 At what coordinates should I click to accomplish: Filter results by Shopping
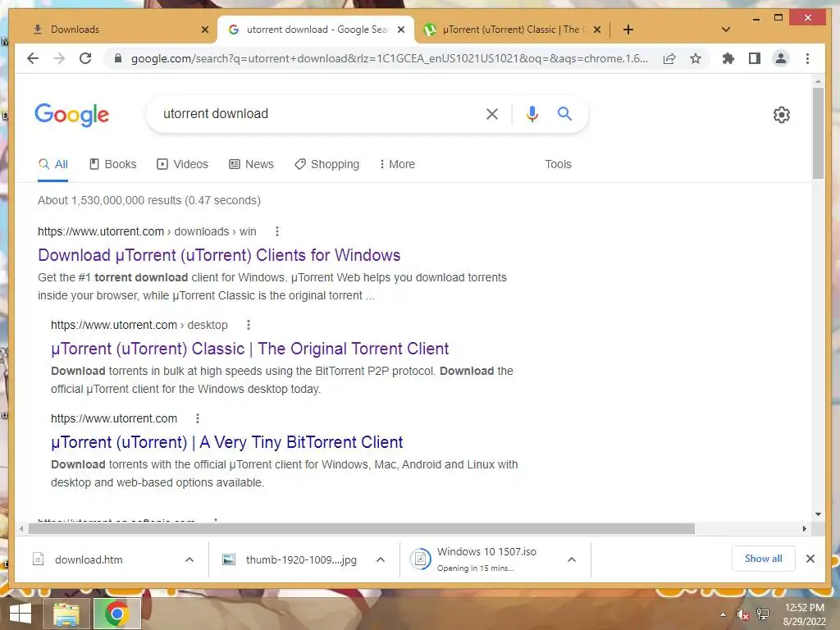tap(326, 164)
